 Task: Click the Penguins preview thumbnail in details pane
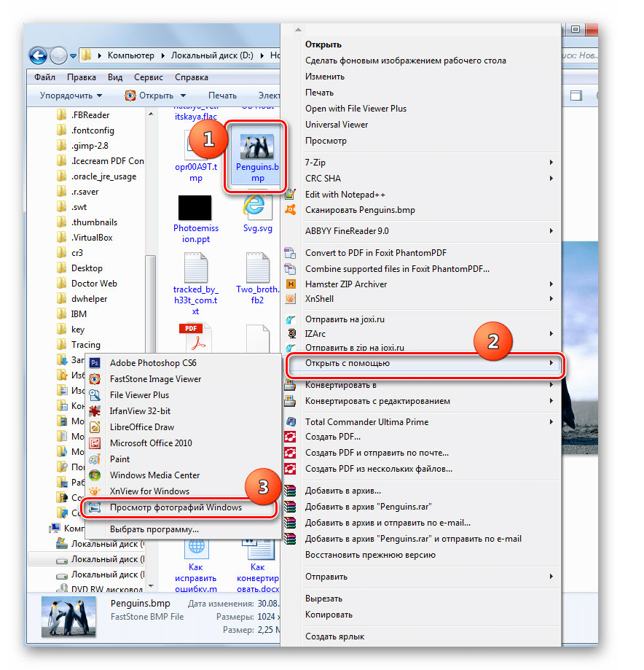(x=68, y=617)
